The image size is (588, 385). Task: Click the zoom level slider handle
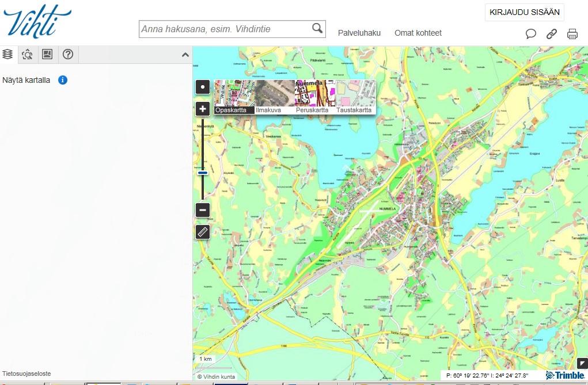click(203, 172)
